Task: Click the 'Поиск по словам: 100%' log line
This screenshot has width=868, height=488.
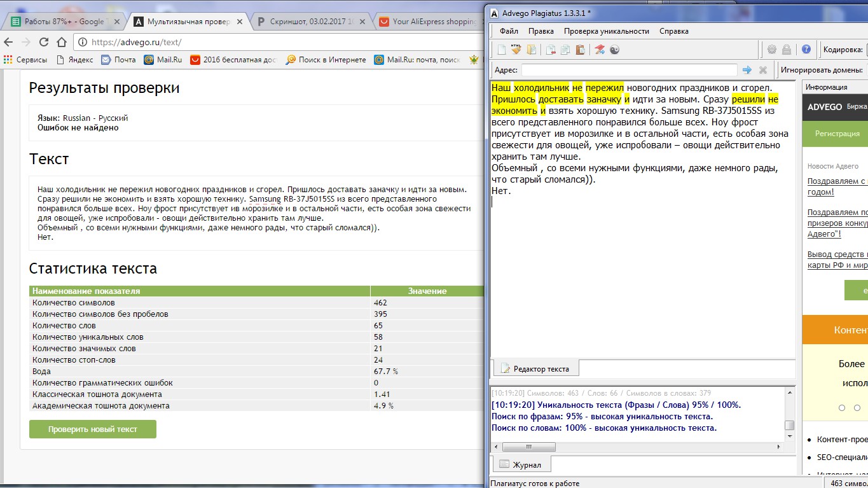Action: pos(604,428)
